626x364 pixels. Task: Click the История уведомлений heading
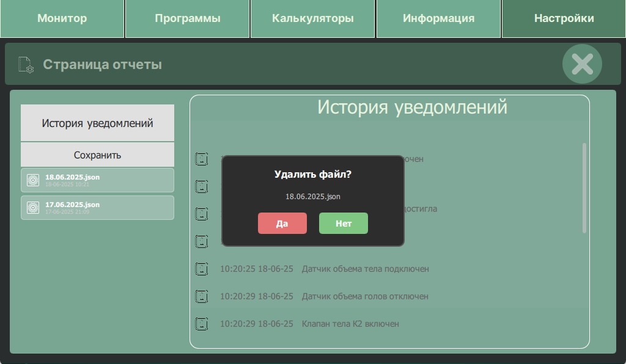pyautogui.click(x=412, y=107)
